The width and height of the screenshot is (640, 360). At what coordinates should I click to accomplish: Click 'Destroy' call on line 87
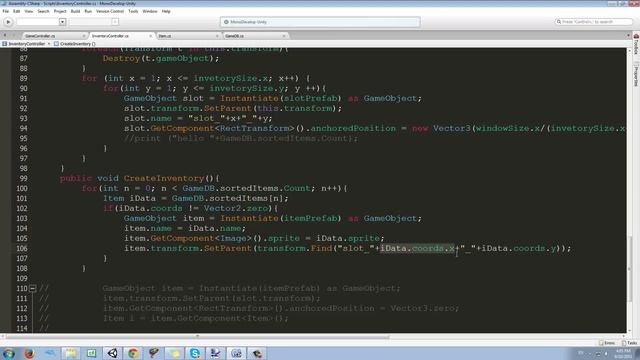point(121,58)
